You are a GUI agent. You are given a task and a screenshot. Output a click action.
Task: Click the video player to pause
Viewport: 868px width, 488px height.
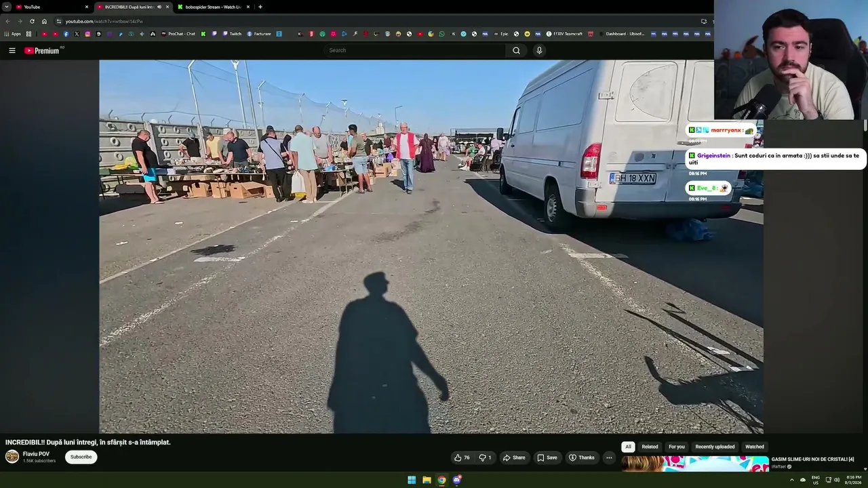pos(431,247)
